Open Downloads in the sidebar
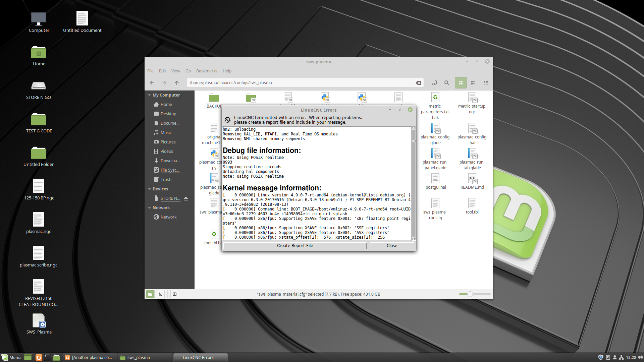This screenshot has width=644, height=362. point(170,161)
